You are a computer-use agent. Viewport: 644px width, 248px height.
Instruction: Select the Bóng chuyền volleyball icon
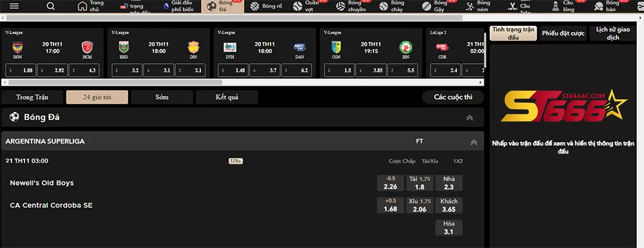(341, 6)
